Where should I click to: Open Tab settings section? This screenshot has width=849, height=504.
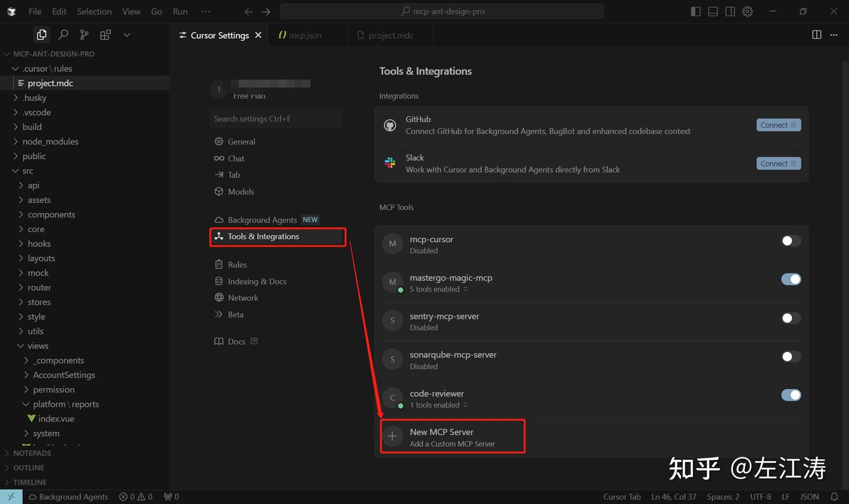coord(227,175)
